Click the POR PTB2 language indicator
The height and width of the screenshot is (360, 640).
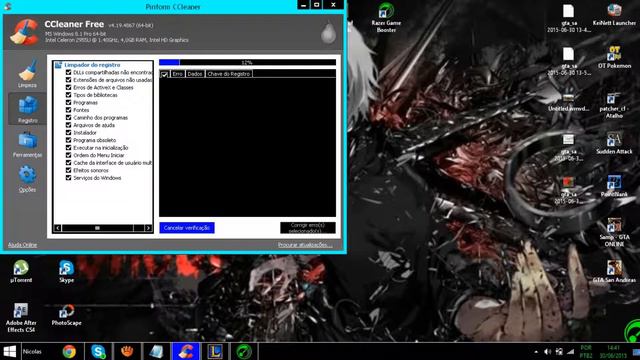click(x=586, y=351)
